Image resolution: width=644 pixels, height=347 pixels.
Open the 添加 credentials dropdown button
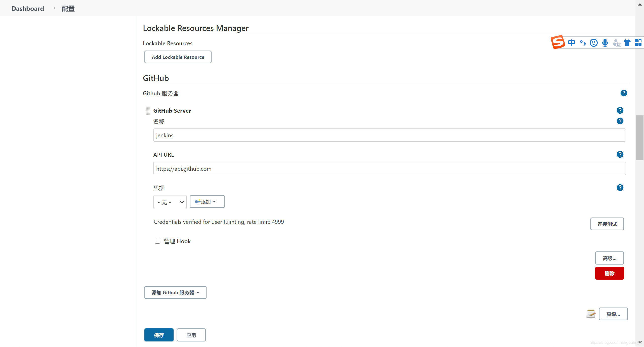pos(207,202)
